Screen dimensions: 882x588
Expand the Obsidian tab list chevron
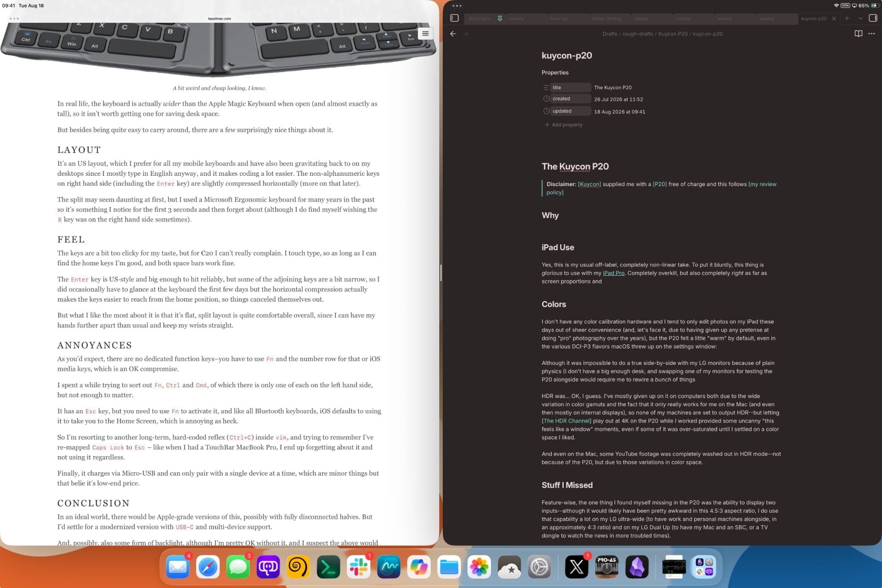(x=860, y=18)
